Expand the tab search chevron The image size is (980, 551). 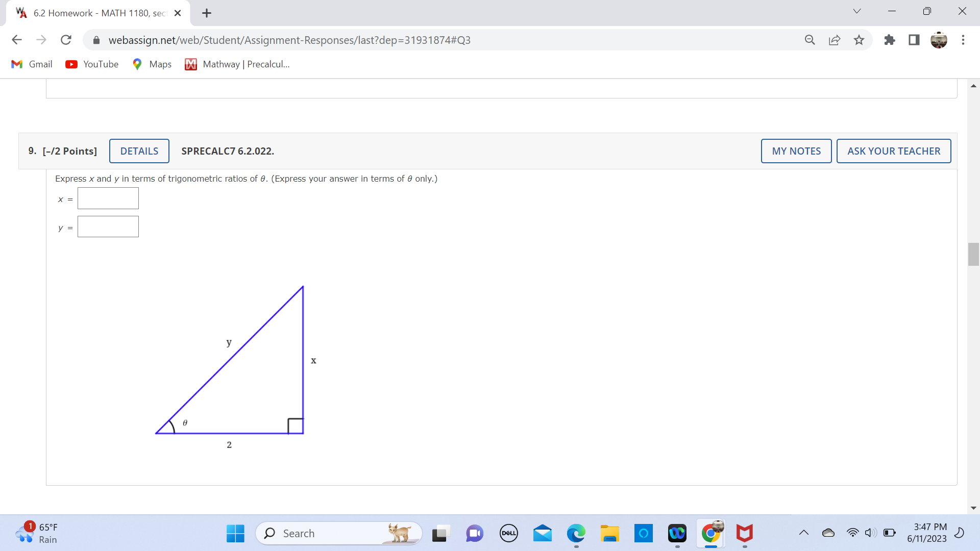click(856, 11)
